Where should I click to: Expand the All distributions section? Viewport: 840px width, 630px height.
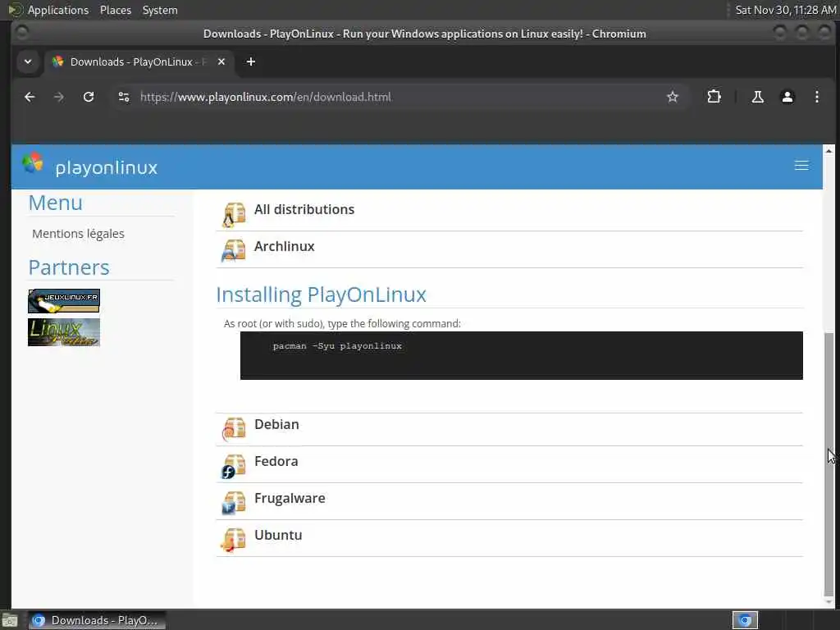tap(304, 209)
